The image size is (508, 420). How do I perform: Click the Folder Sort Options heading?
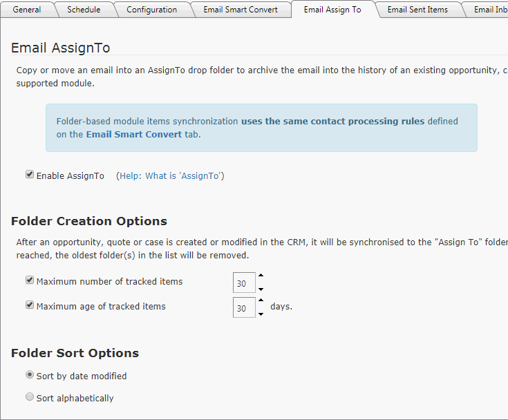pyautogui.click(x=75, y=353)
